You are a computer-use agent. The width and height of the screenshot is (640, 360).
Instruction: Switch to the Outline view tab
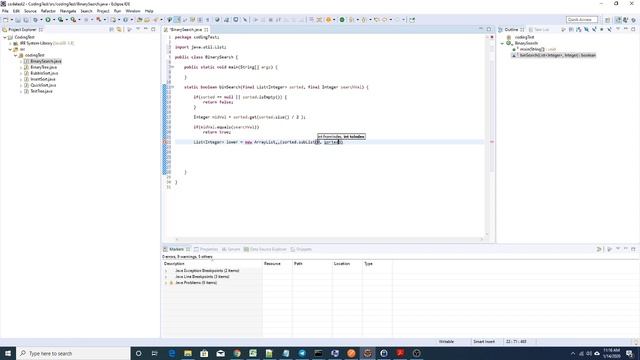coord(511,29)
